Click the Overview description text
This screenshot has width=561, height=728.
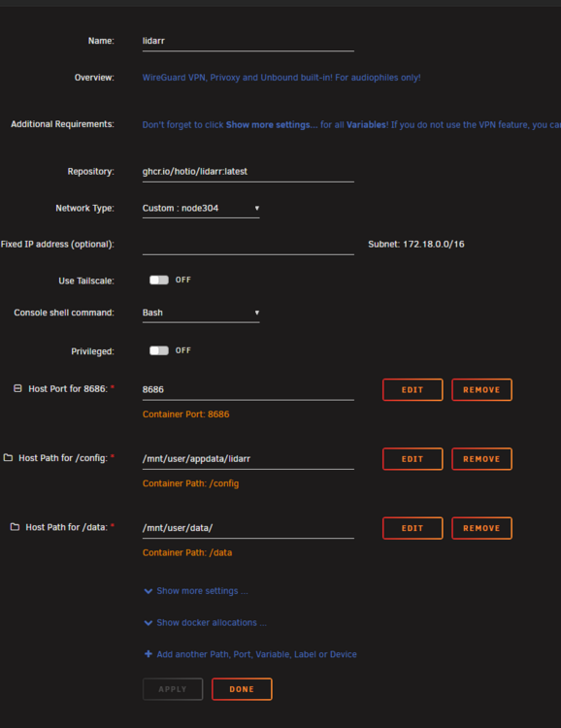pos(281,78)
